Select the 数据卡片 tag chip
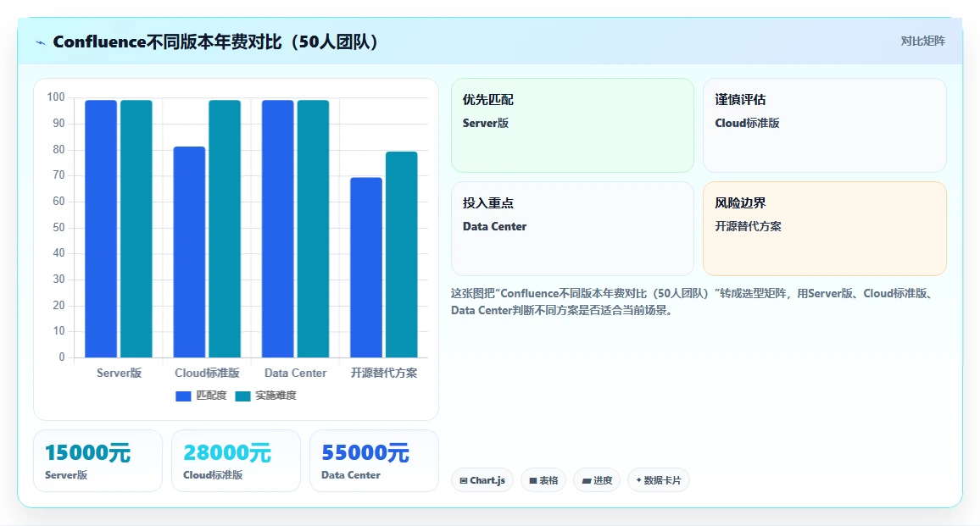 coord(658,480)
